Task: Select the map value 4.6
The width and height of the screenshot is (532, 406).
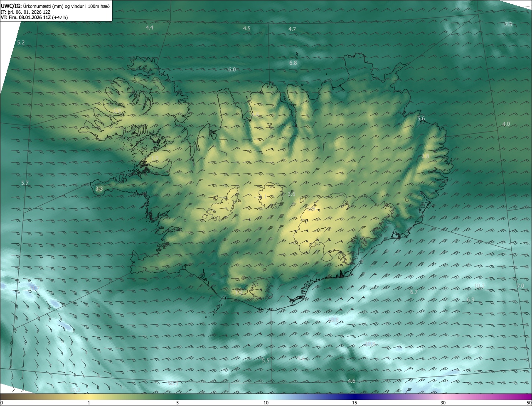Action: [352, 381]
